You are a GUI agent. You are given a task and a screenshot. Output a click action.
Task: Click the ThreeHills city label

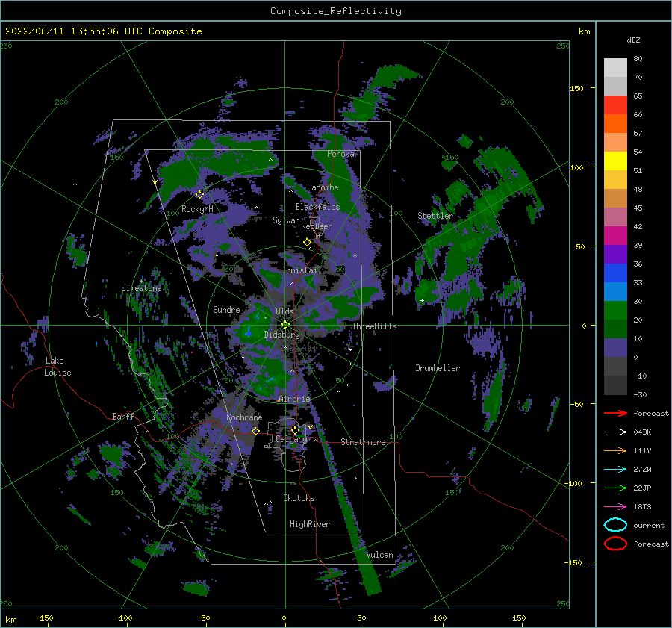[374, 326]
